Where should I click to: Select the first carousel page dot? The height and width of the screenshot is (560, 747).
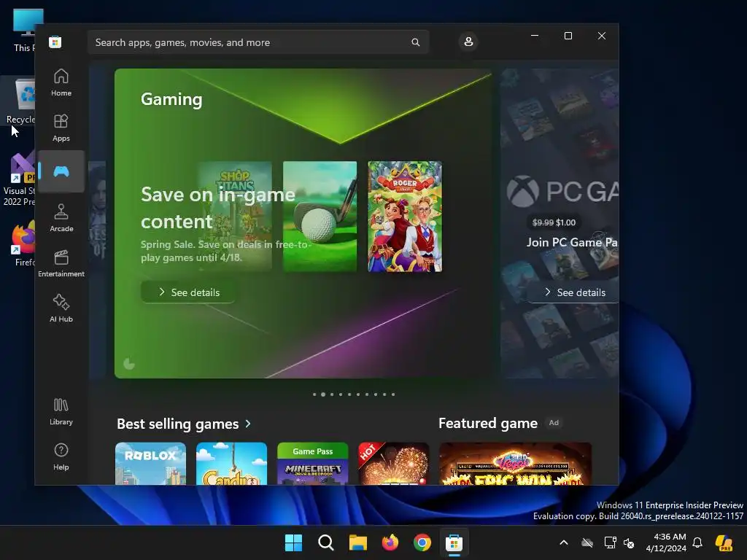point(314,394)
